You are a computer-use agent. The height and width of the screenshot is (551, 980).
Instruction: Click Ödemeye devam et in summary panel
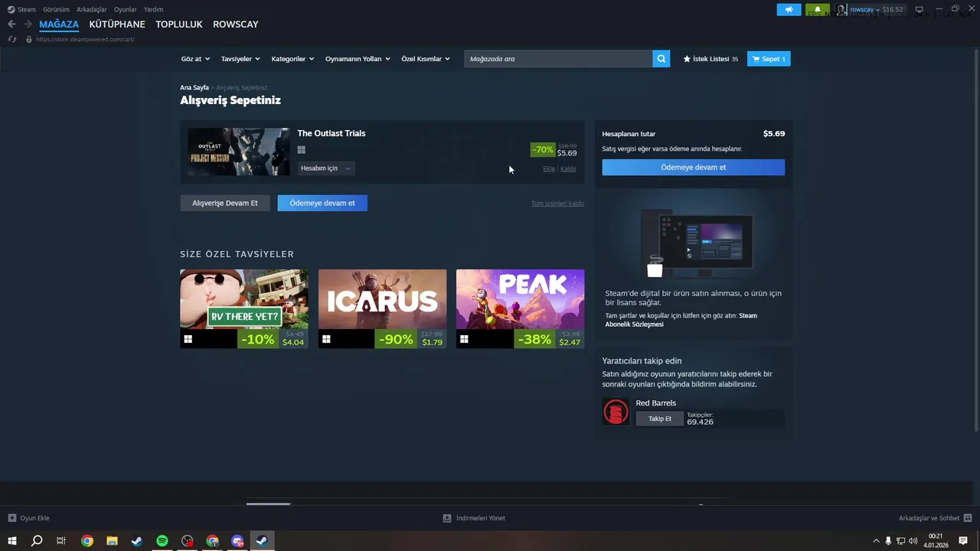click(694, 168)
